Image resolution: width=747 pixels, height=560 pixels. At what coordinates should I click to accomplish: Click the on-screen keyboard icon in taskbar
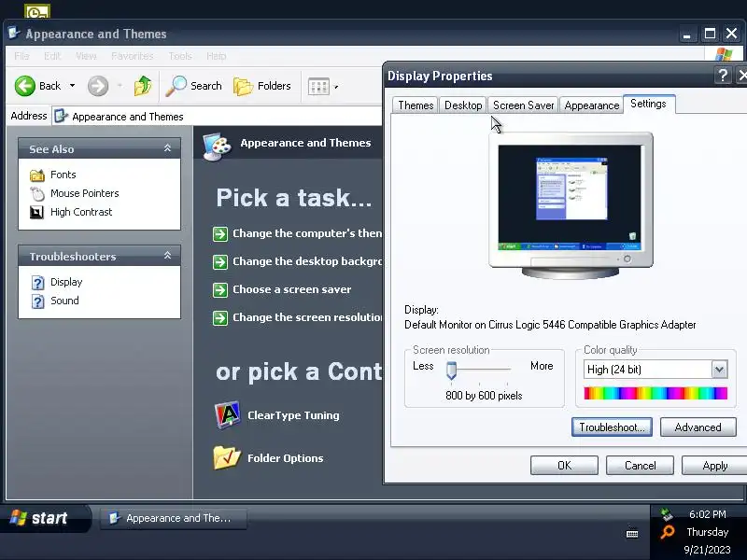[632, 534]
